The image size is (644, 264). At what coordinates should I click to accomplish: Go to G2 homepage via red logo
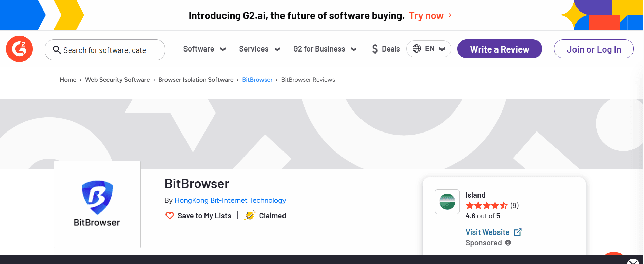click(x=19, y=49)
